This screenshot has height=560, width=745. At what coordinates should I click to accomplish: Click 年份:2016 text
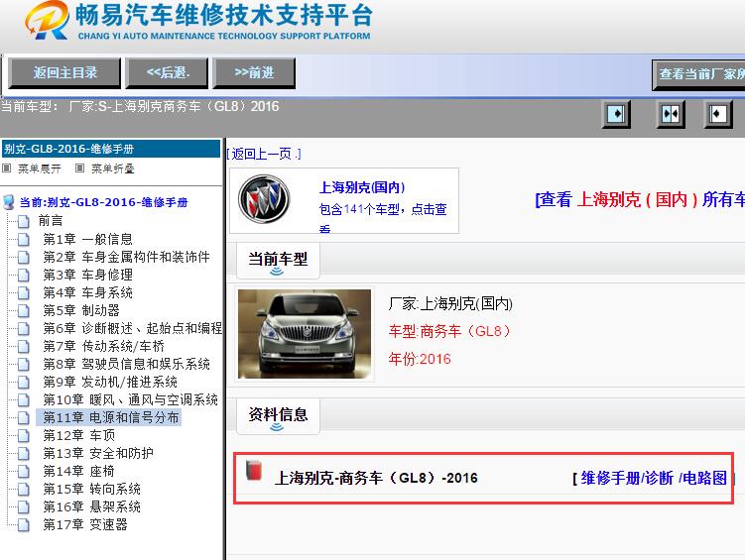point(420,359)
